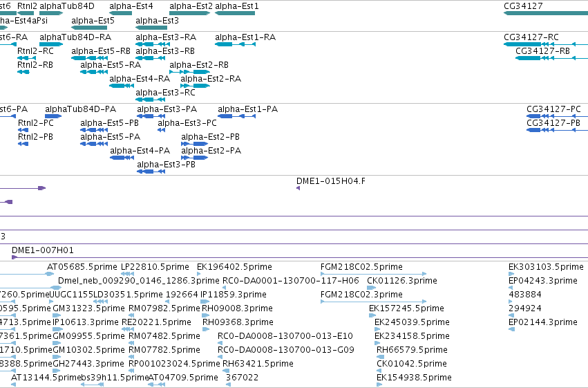
Task: Click the CG34127-PB protein label
Action: pos(553,123)
